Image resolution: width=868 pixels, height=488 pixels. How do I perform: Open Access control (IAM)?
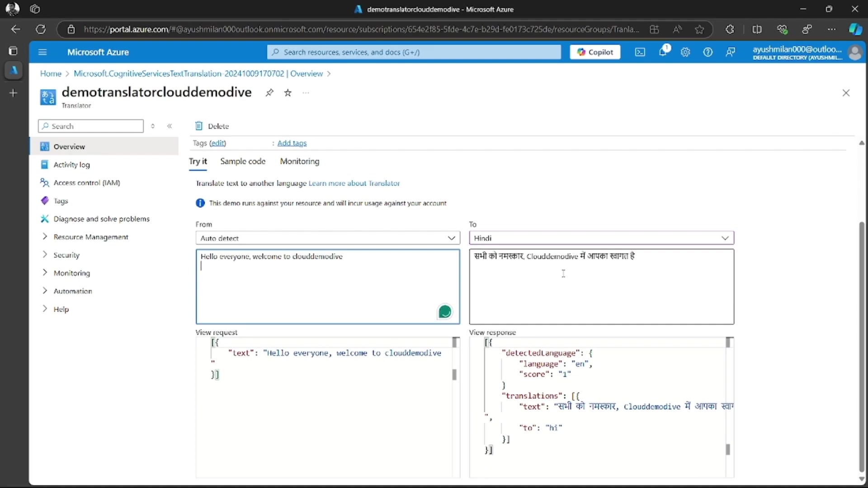[86, 183]
